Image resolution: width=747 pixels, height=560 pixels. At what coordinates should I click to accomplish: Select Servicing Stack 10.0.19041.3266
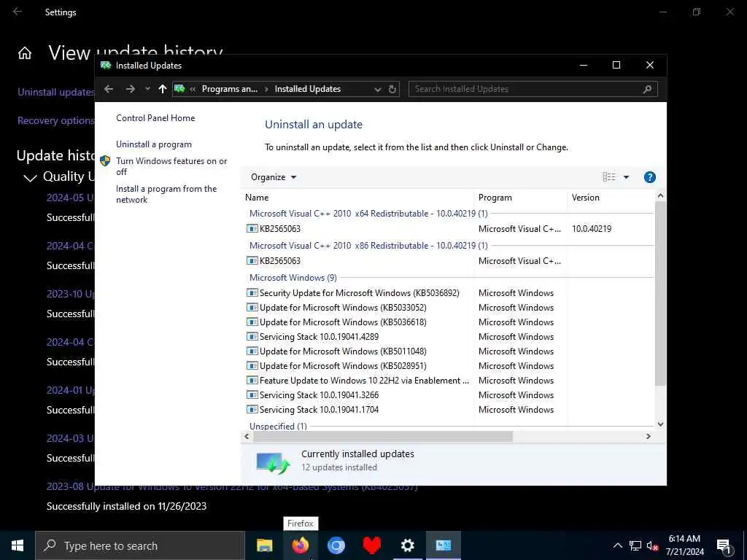coord(320,395)
